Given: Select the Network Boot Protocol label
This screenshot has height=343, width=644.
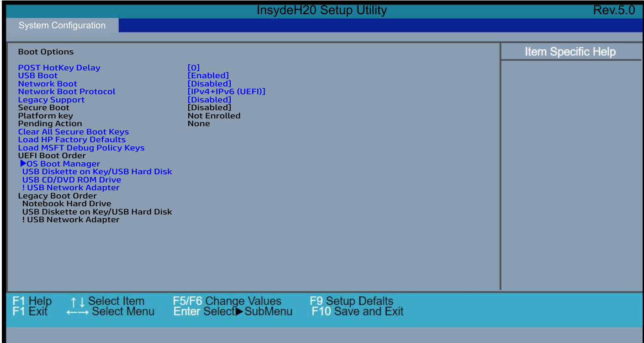Looking at the screenshot, I should (67, 91).
